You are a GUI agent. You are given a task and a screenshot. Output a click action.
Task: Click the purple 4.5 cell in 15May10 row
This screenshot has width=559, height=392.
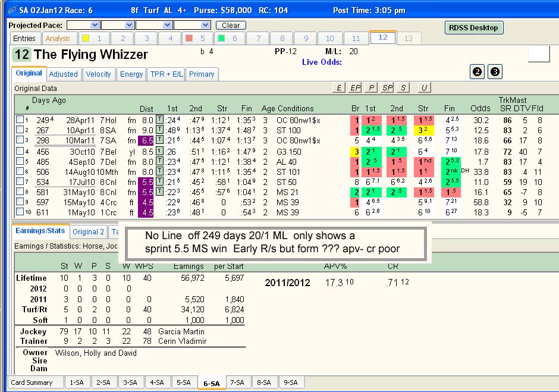coord(146,202)
